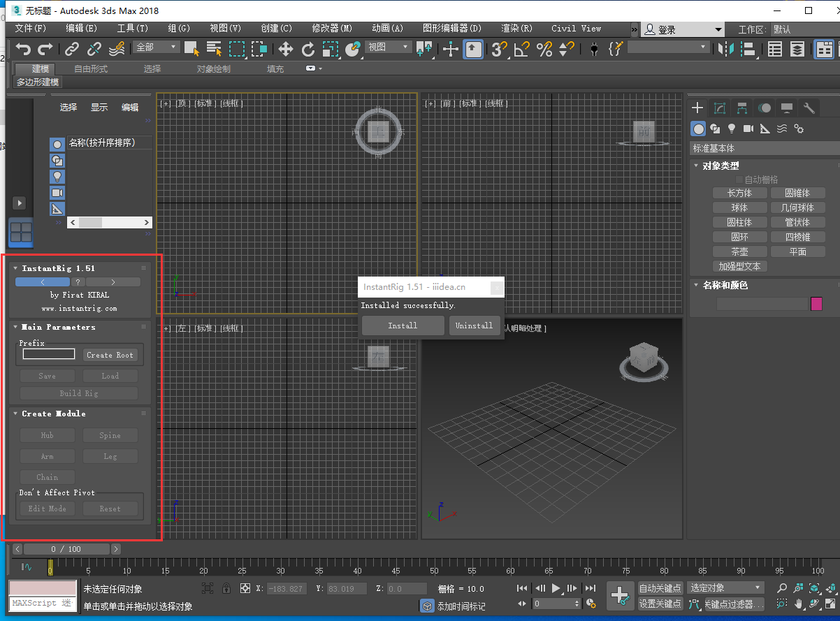Click the Mirror tool icon

pos(727,49)
